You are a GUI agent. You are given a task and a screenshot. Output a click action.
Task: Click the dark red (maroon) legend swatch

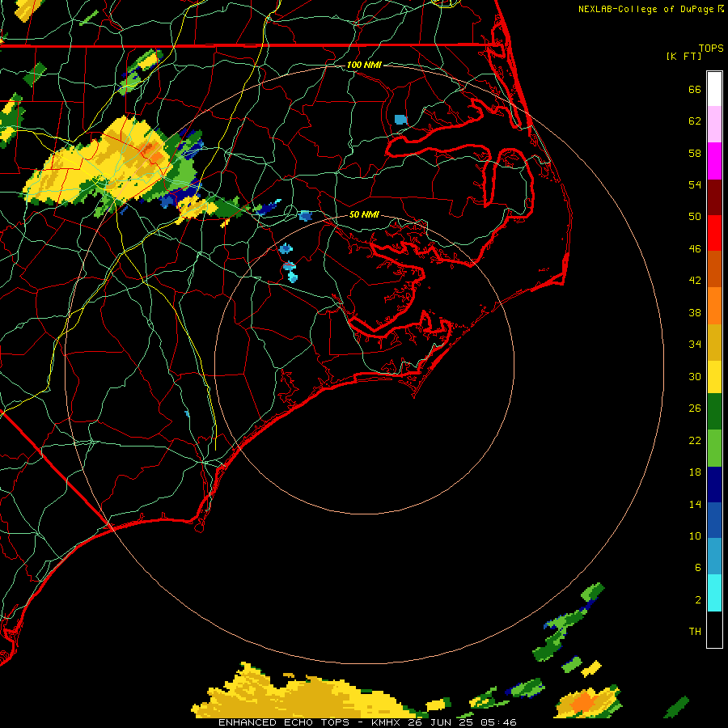714,197
